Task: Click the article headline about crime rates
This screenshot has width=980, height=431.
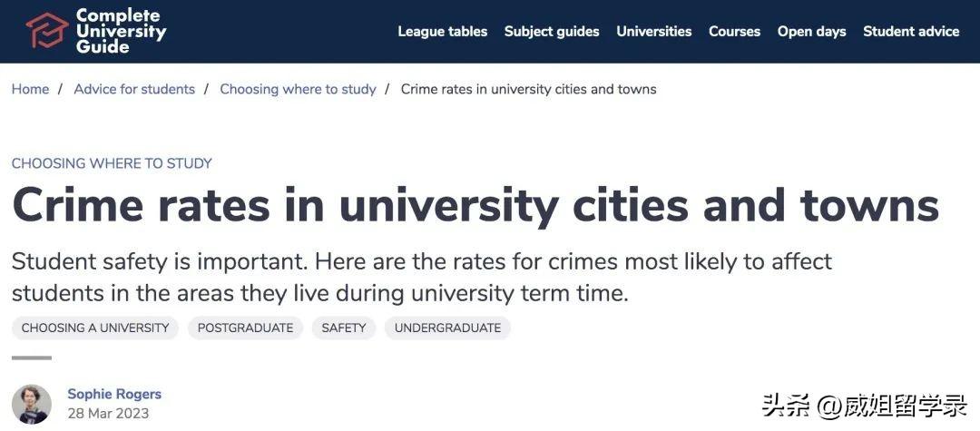Action: click(x=475, y=205)
